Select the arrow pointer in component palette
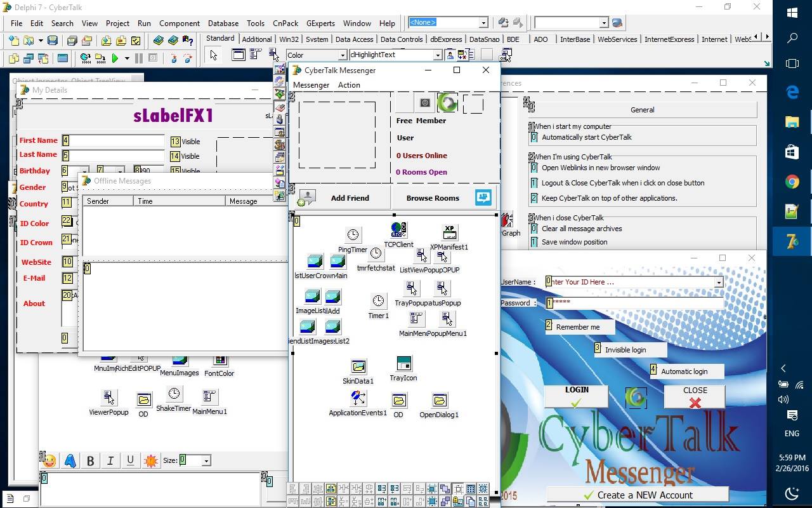The height and width of the screenshot is (508, 812). (213, 55)
